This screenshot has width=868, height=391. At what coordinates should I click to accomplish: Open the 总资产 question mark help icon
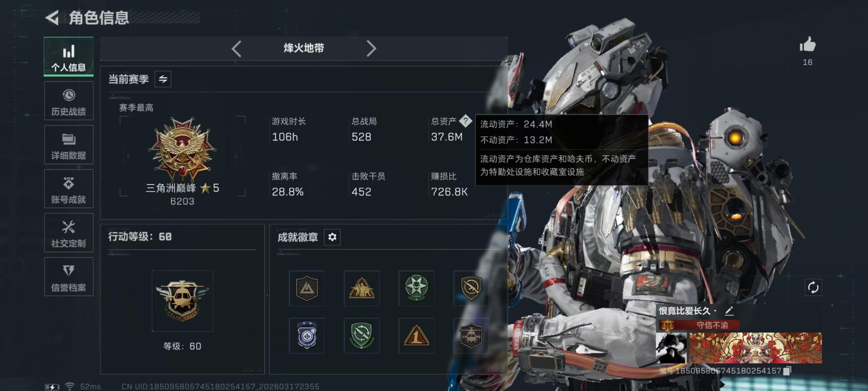465,121
